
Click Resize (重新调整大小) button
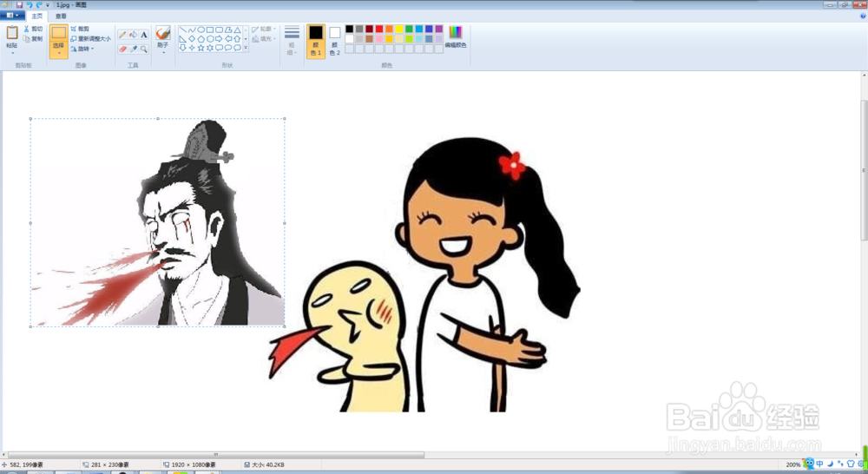[x=90, y=39]
